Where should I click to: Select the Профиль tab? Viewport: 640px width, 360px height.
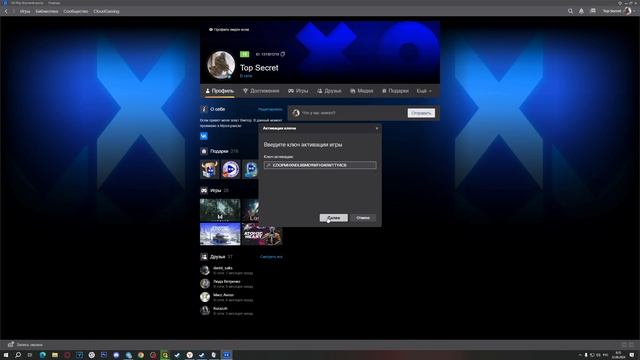[220, 91]
